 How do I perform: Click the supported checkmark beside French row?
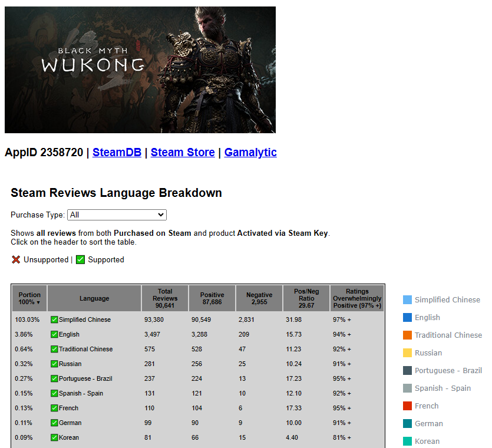[x=54, y=408]
